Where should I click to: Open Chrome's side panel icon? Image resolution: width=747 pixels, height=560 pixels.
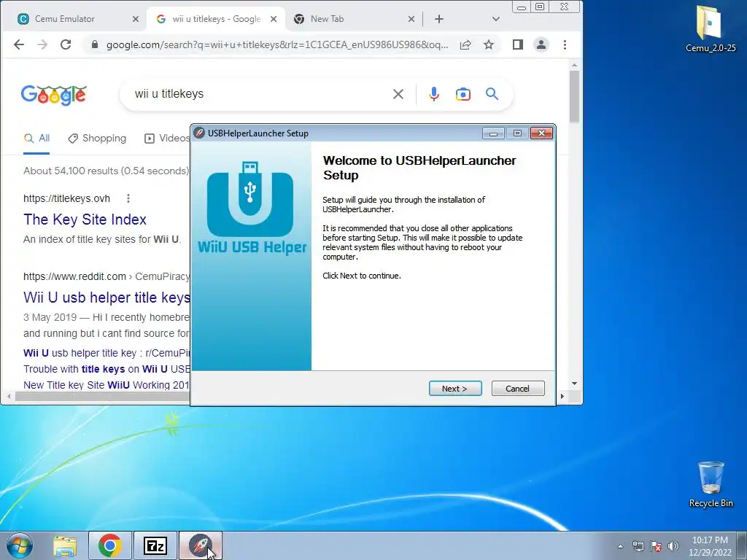click(x=518, y=44)
